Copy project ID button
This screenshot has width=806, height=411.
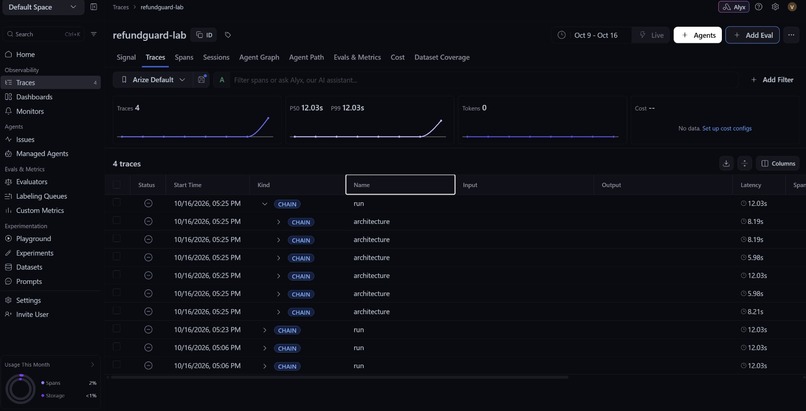click(x=204, y=35)
